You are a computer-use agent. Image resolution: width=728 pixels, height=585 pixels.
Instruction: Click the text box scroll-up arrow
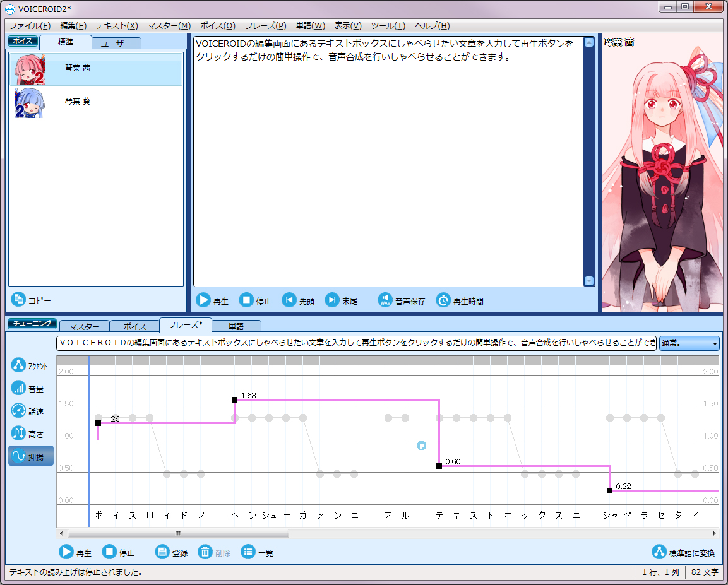tap(589, 43)
